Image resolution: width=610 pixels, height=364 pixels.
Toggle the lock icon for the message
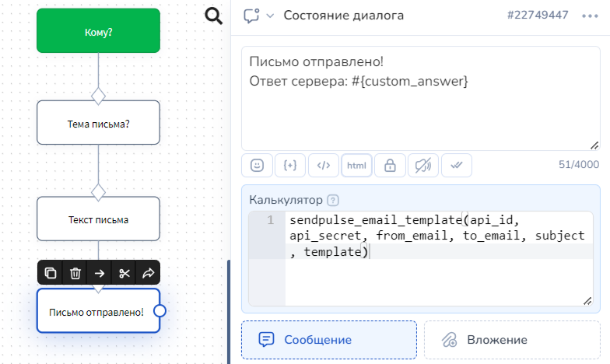pos(390,165)
